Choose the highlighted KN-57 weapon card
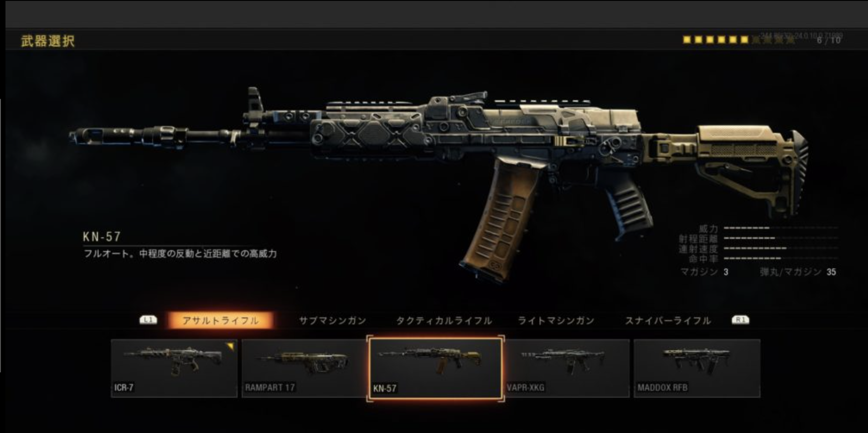The width and height of the screenshot is (868, 433). [x=435, y=369]
